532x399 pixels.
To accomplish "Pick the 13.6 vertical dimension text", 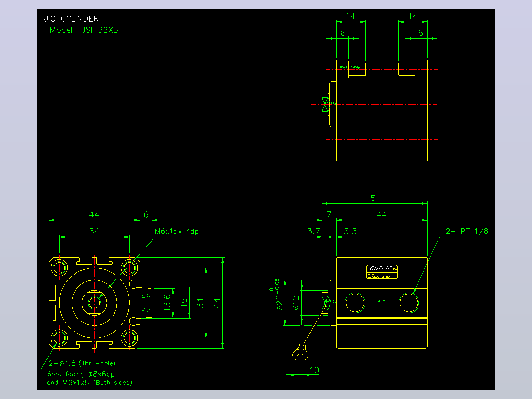I will pyautogui.click(x=167, y=303).
